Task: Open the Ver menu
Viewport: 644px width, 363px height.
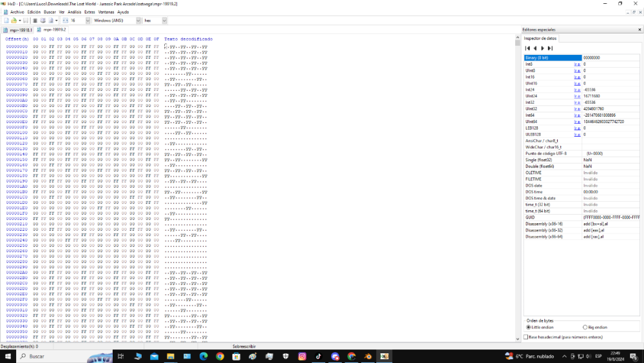Action: coord(62,12)
